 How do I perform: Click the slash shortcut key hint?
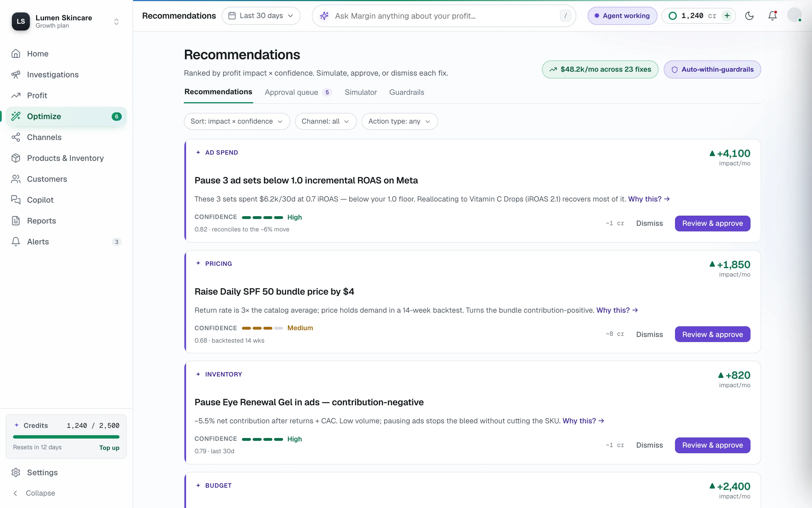click(x=565, y=16)
